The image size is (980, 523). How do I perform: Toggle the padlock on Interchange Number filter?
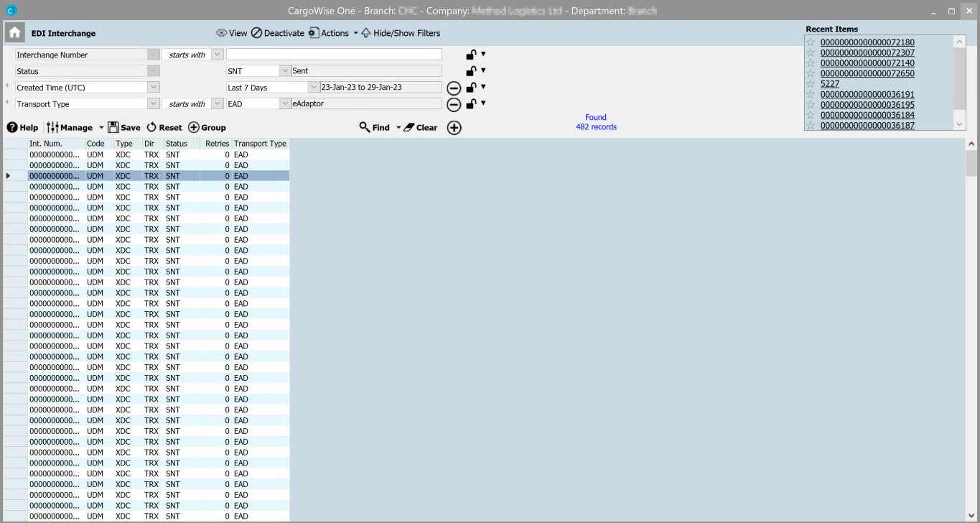point(471,55)
